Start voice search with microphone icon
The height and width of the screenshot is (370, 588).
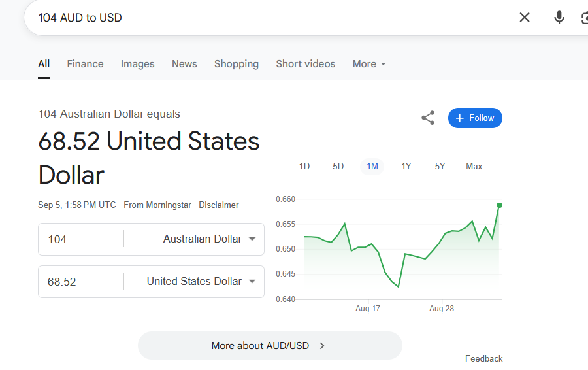[559, 18]
